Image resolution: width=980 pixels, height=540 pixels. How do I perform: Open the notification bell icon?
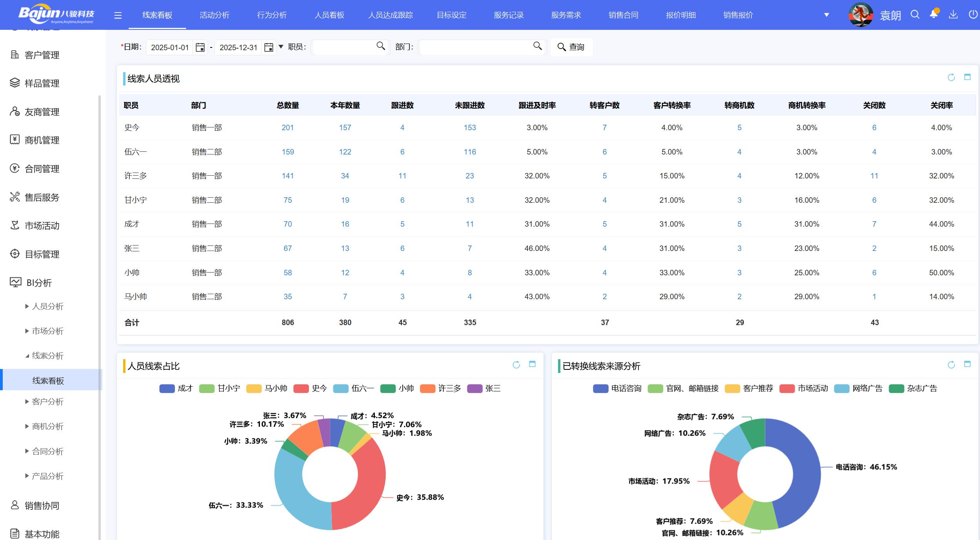(934, 15)
